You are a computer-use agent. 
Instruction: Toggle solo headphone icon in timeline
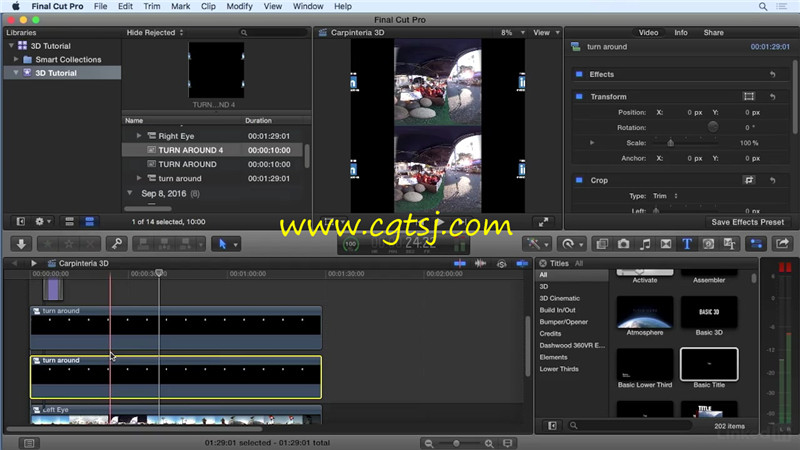tap(502, 263)
